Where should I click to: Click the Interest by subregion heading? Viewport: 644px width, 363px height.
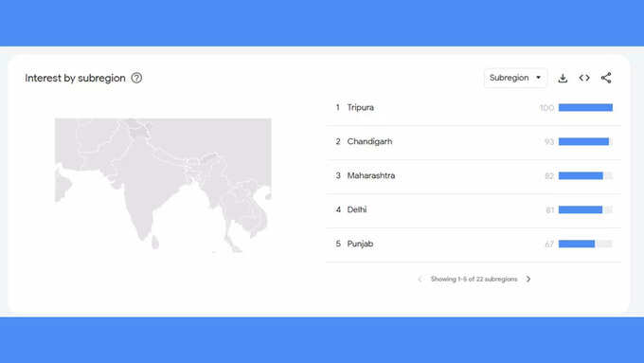[x=75, y=78]
